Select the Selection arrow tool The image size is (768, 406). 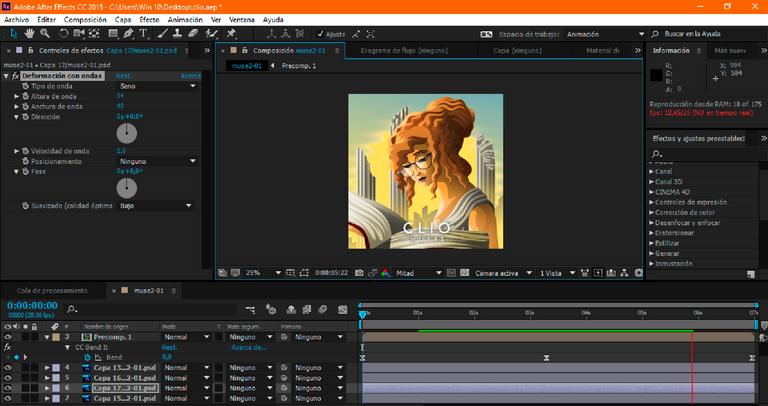[x=14, y=33]
